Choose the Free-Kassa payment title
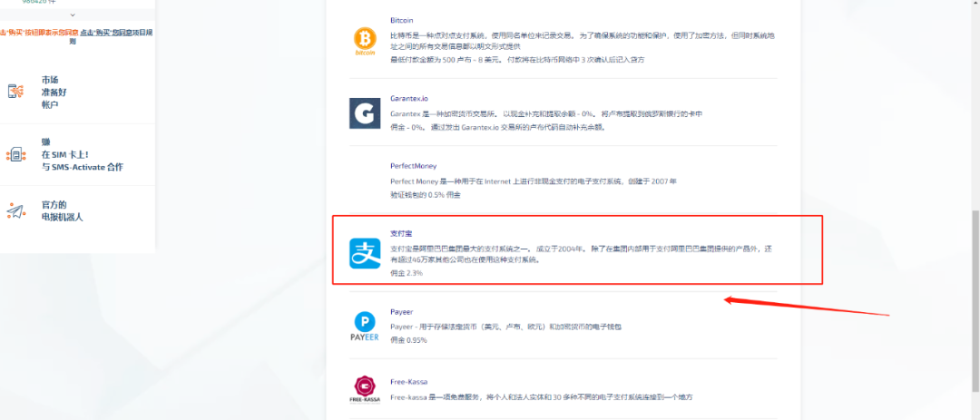980x420 pixels. pyautogui.click(x=408, y=383)
